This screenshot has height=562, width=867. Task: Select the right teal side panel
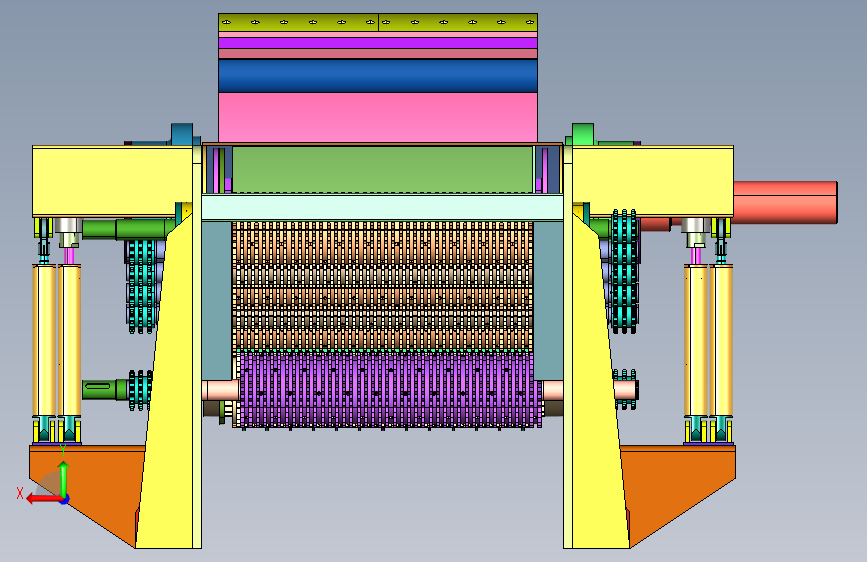tap(549, 300)
